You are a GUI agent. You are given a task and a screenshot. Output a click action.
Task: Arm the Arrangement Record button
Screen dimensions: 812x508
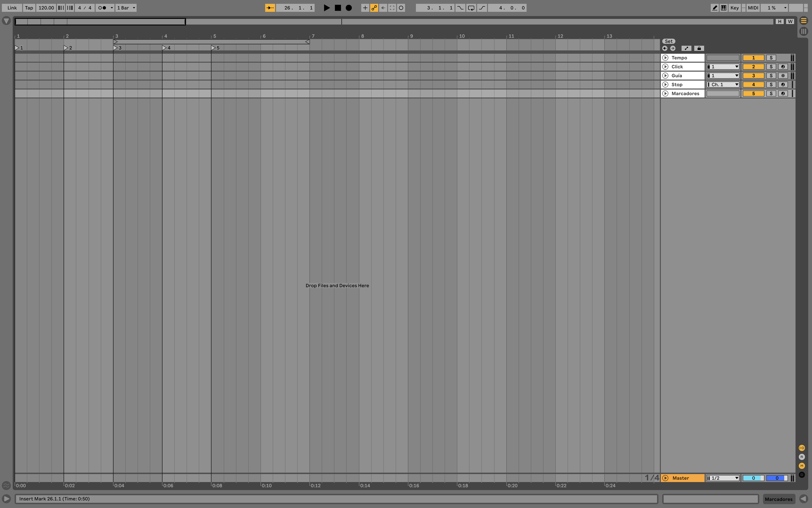click(x=349, y=8)
